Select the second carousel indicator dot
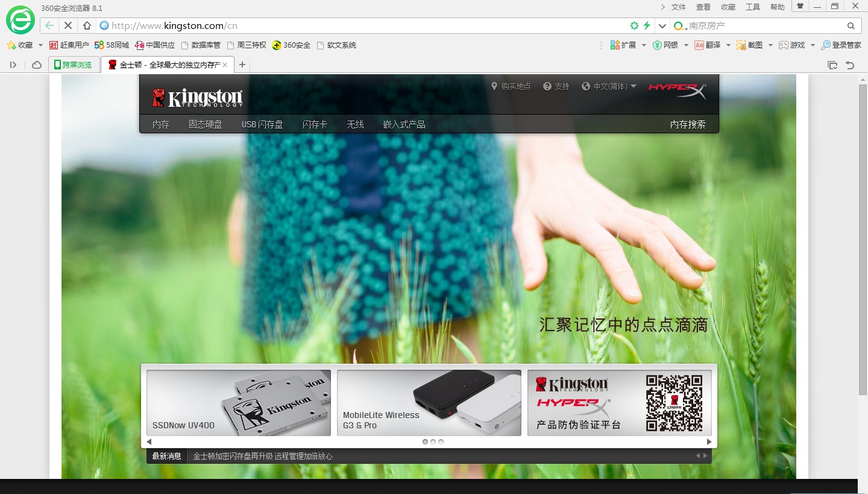Screen dimensions: 868x494 tap(433, 442)
